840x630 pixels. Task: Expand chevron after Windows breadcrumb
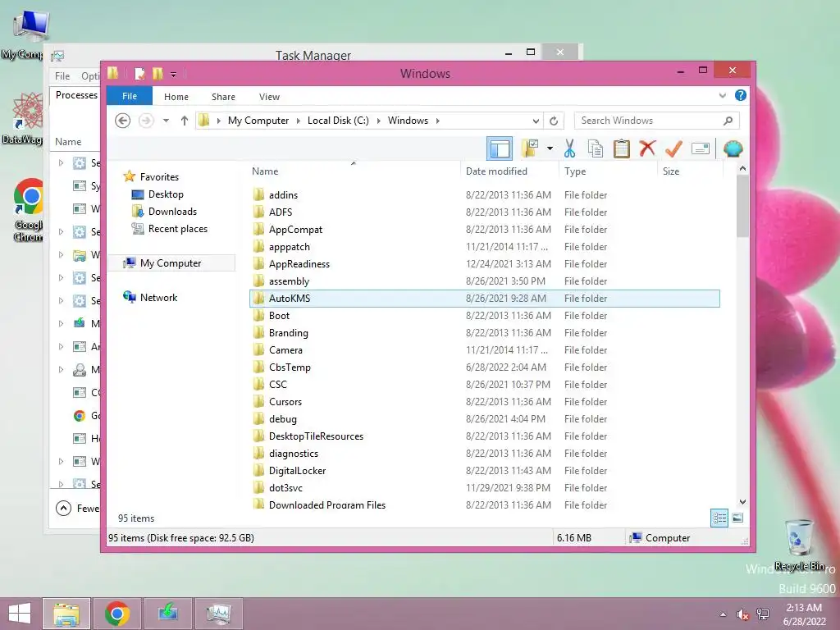438,121
